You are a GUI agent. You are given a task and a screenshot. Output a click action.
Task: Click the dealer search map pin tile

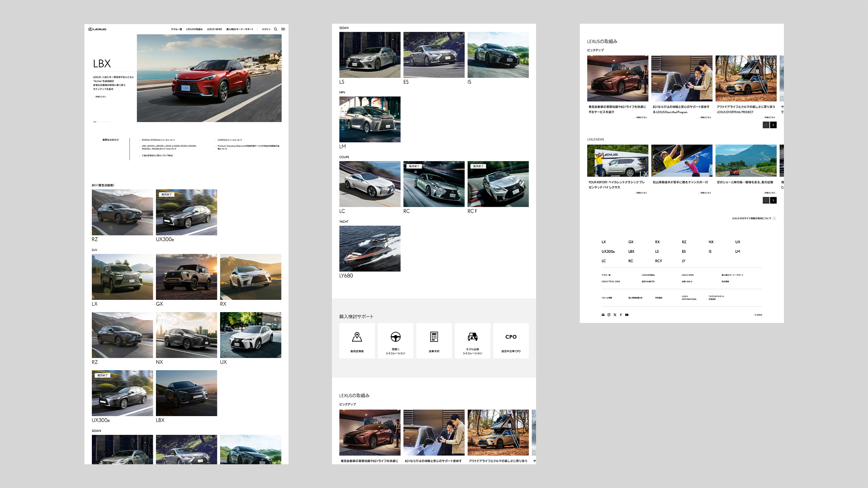click(357, 341)
